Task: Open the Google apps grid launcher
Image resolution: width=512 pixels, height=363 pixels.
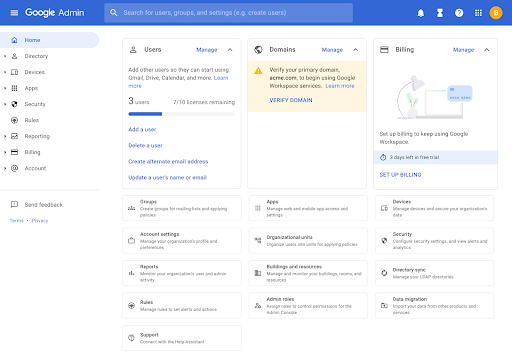Action: tap(478, 13)
